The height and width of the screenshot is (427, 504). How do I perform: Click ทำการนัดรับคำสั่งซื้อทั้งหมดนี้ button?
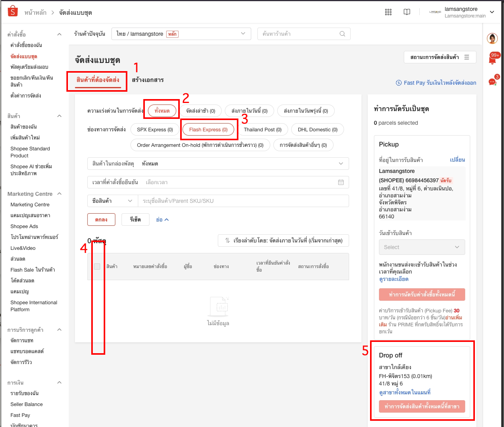422,295
